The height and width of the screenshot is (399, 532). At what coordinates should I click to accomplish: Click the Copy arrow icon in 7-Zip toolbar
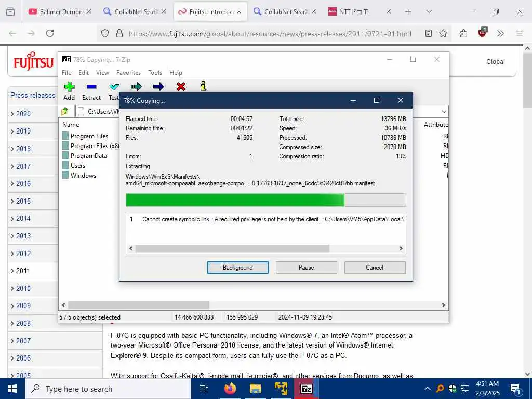coord(136,87)
